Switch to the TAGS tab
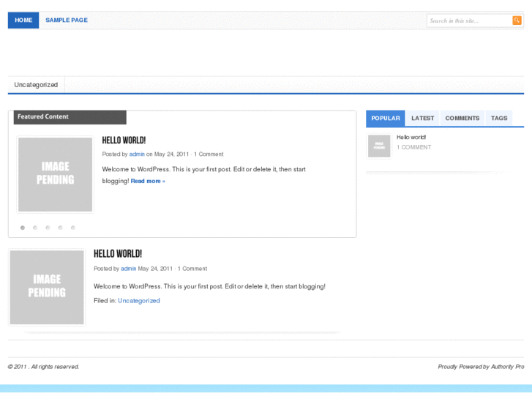This screenshot has width=532, height=399. point(499,118)
